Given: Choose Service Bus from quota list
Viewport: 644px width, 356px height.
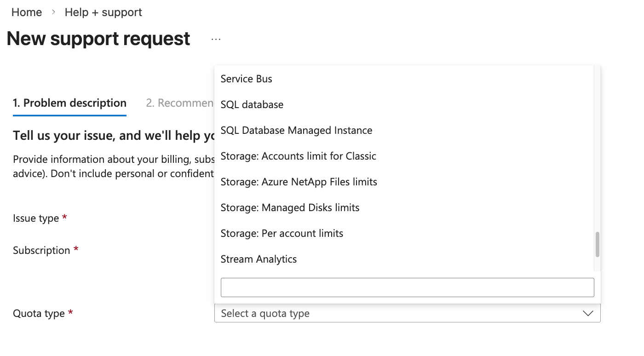Looking at the screenshot, I should pyautogui.click(x=407, y=79).
